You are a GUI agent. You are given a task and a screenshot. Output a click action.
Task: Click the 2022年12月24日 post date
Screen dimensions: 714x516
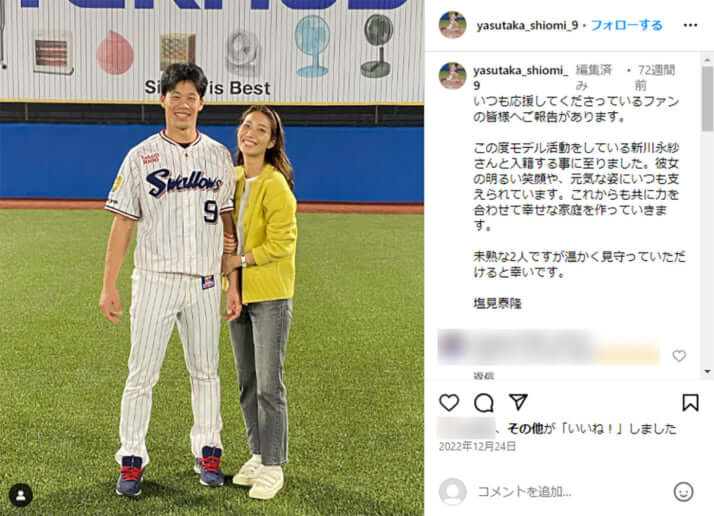pyautogui.click(x=477, y=446)
